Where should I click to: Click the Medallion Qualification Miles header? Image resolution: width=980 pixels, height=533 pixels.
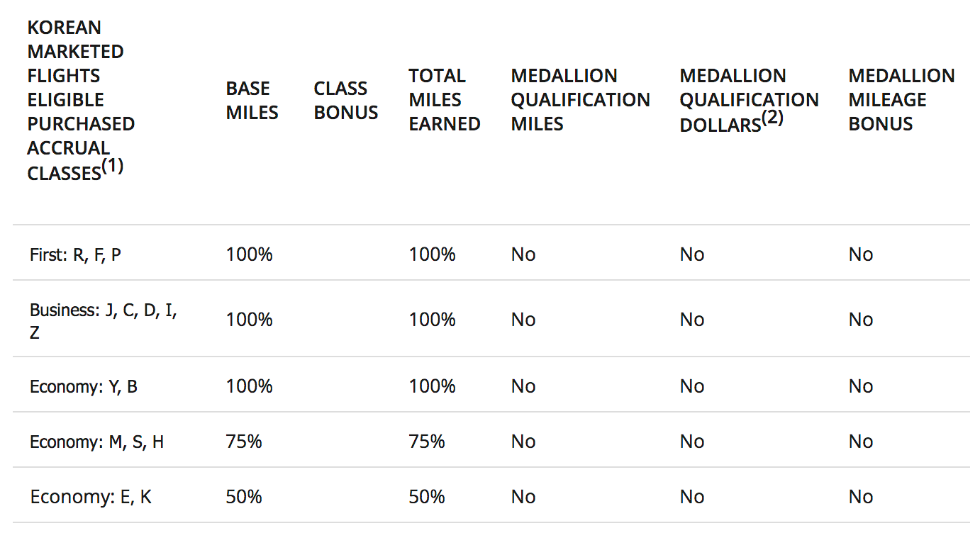pos(580,100)
